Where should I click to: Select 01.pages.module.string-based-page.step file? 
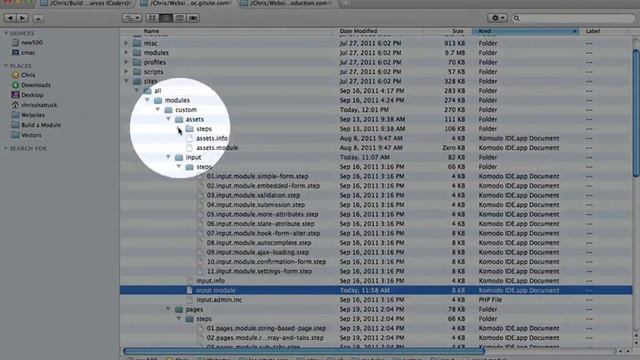(266, 328)
